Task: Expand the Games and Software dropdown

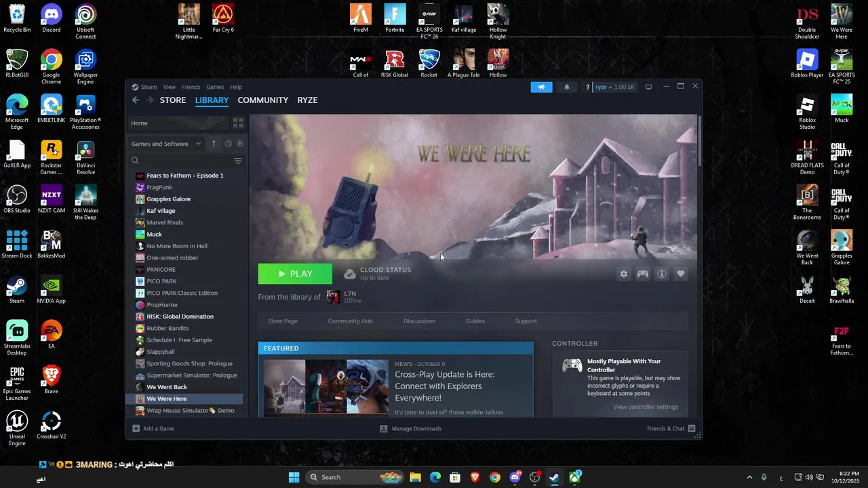Action: coord(166,144)
